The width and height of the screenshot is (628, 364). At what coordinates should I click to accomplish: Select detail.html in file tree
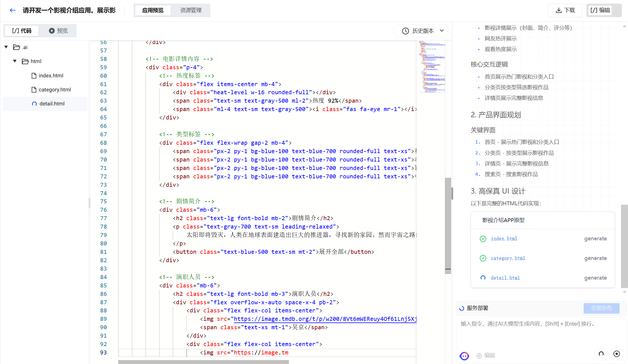click(45, 103)
